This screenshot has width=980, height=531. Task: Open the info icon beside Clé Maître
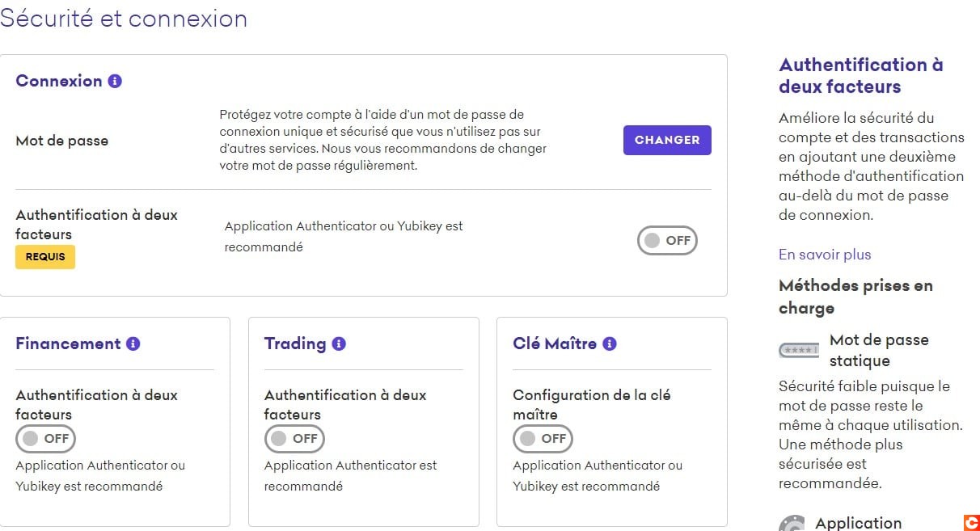(610, 343)
